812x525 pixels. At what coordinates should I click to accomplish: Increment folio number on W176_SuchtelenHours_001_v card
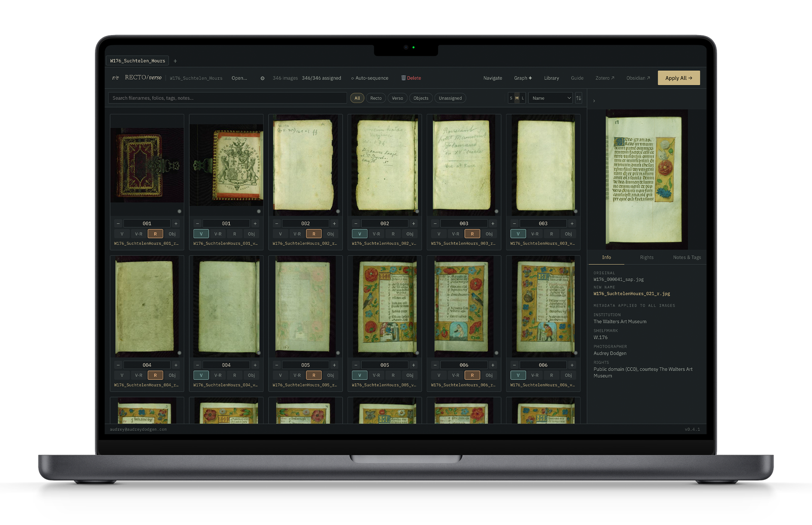[255, 223]
